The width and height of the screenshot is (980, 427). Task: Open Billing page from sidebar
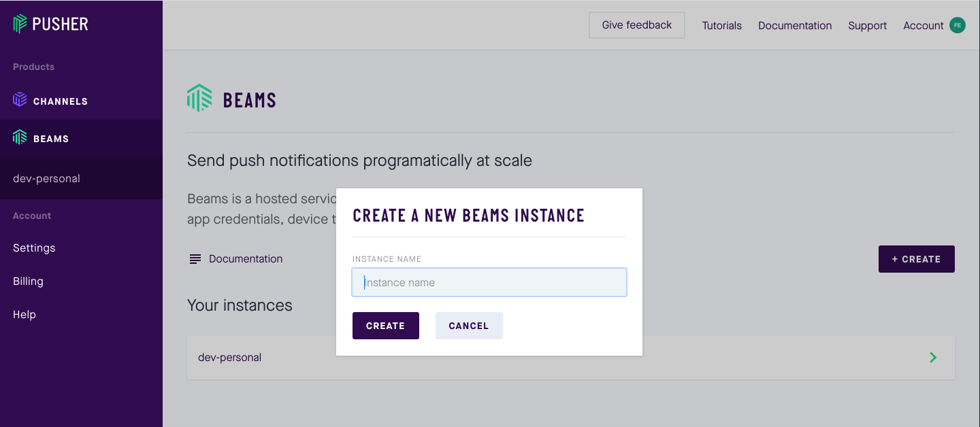28,281
